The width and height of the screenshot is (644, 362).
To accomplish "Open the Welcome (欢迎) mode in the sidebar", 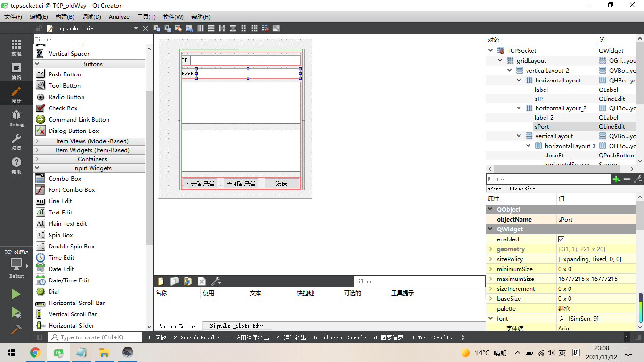I will (x=17, y=48).
